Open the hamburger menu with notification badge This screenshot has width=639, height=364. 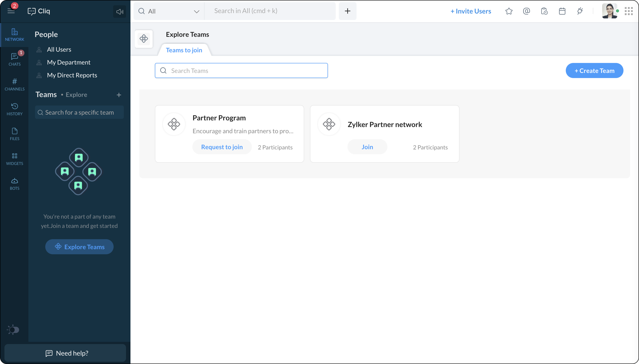coord(11,11)
